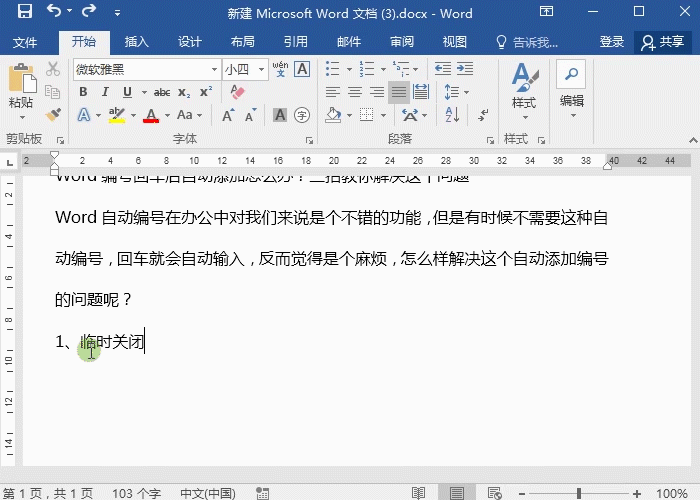Switch to the 审阅 ribbon tab
Screen dimensions: 700x500
click(x=402, y=42)
